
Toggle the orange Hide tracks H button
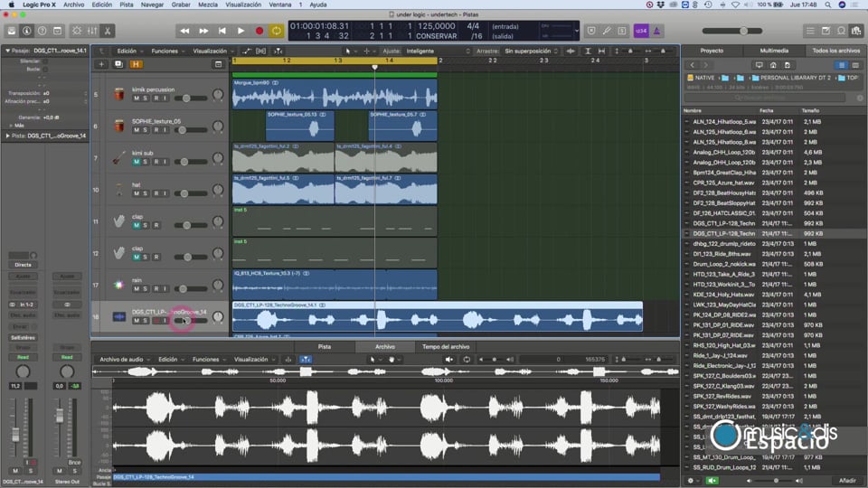(136, 64)
